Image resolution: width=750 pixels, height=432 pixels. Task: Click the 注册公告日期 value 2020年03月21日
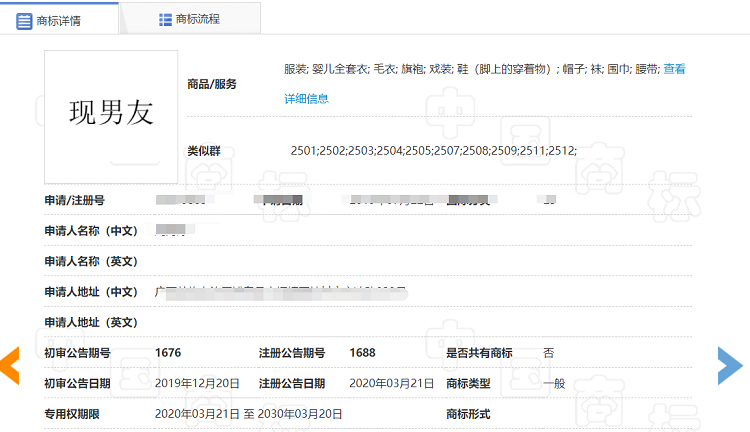[x=391, y=383]
